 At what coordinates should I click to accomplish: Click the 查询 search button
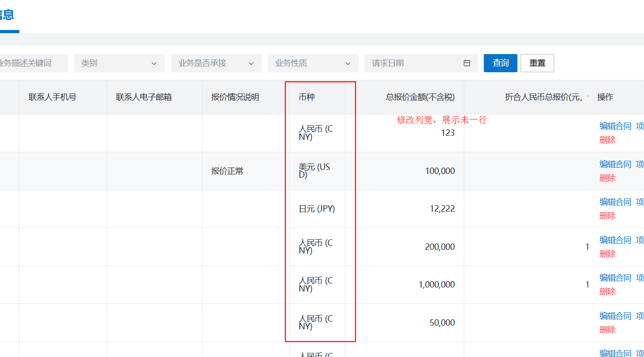[x=500, y=63]
